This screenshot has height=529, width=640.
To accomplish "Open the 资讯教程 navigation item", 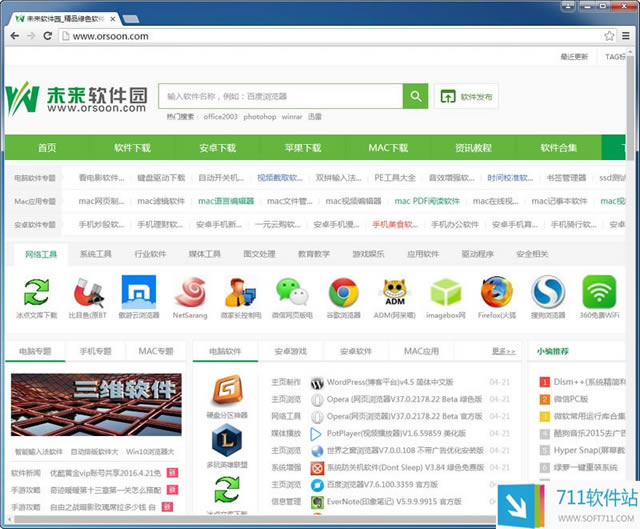I will (x=473, y=148).
